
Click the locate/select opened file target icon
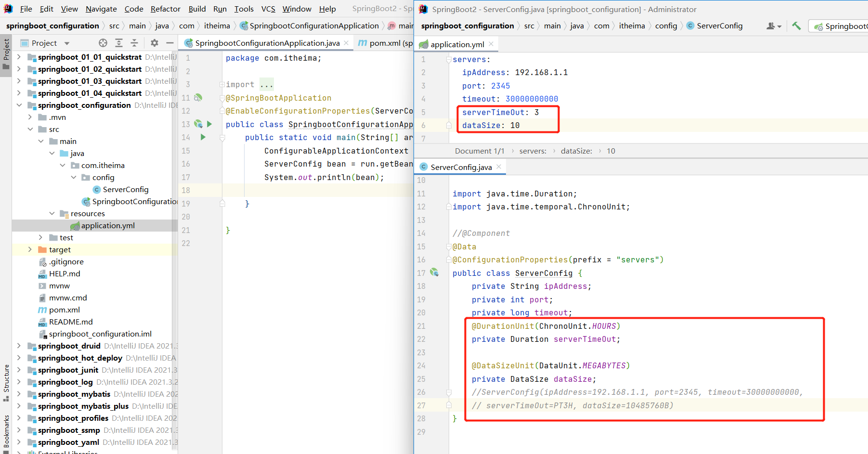coord(103,43)
